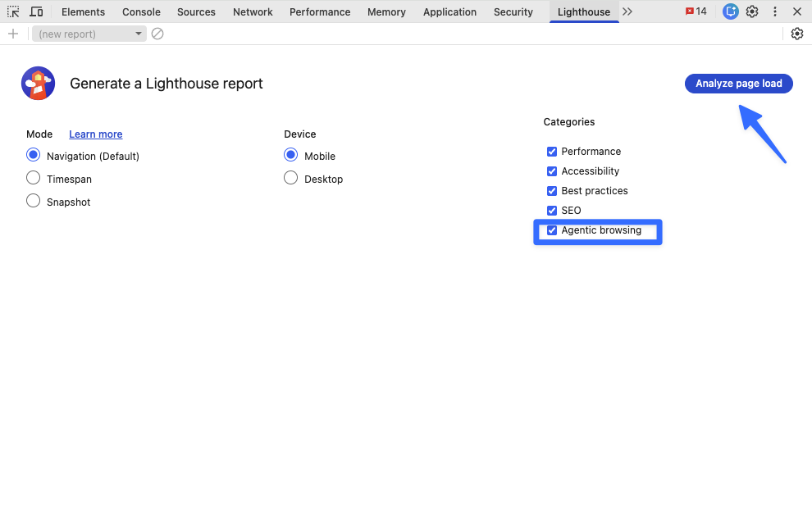Select Timespan mode radio button
Screen dimensions: 812x532
pyautogui.click(x=33, y=178)
